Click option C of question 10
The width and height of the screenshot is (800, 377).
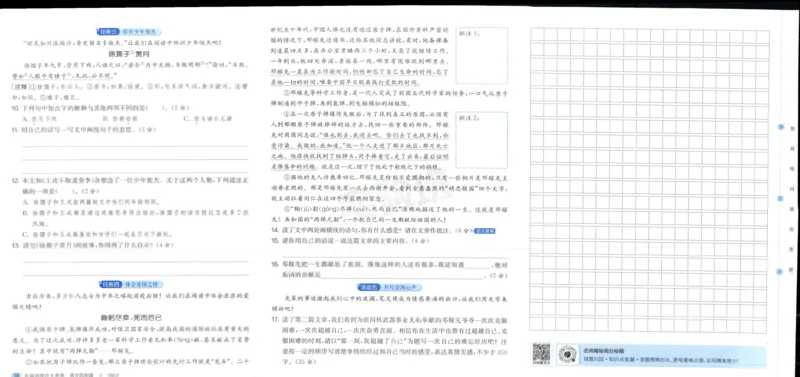(x=207, y=119)
